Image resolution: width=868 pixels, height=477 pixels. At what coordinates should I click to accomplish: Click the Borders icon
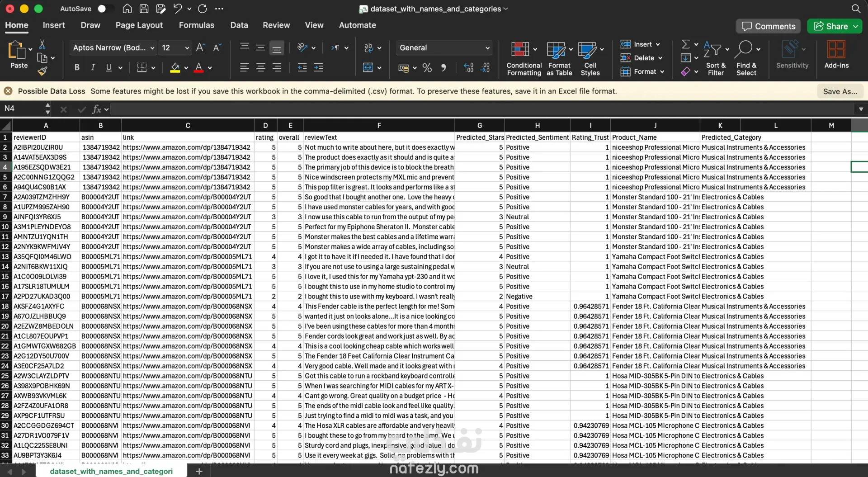pos(142,67)
